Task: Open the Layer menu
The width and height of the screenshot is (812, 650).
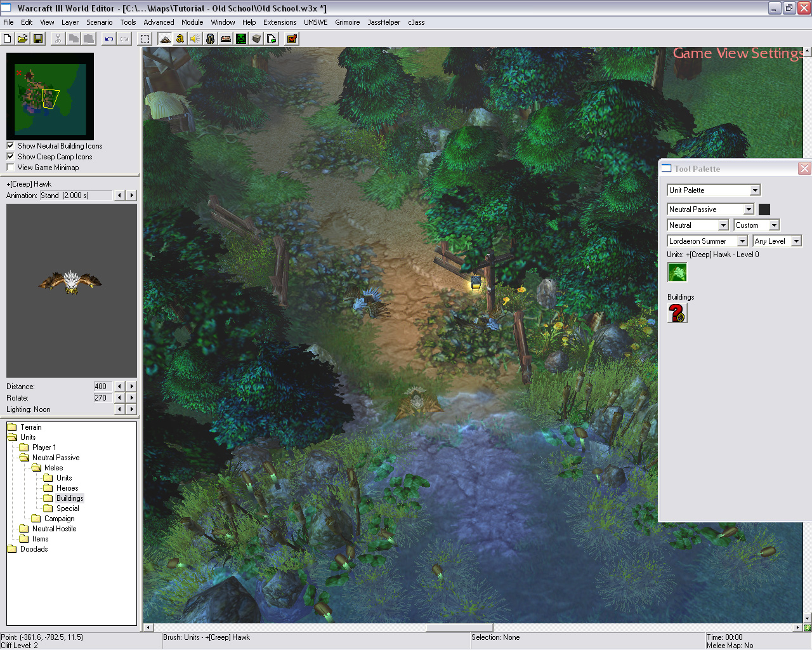Action: [70, 22]
